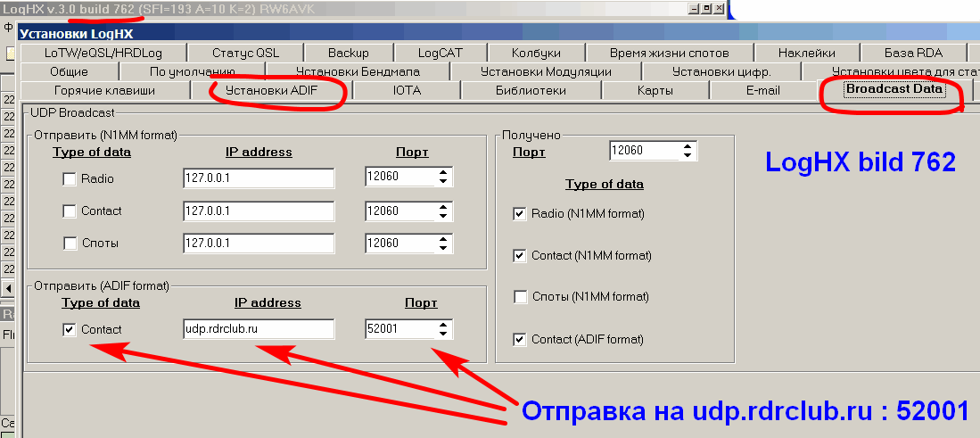Enable Споты (N1MM format) received checkbox

click(520, 297)
